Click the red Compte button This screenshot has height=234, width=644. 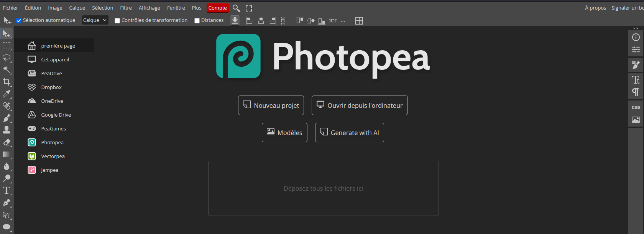pos(218,8)
